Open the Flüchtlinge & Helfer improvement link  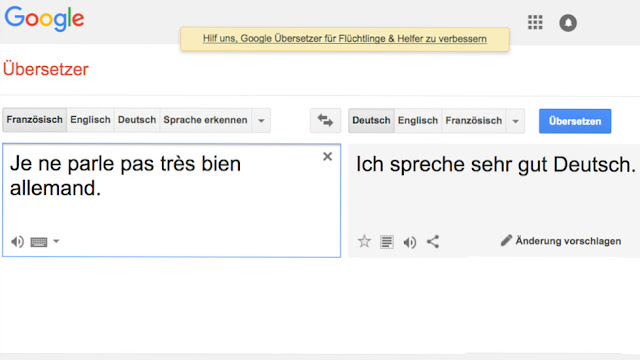click(x=344, y=39)
